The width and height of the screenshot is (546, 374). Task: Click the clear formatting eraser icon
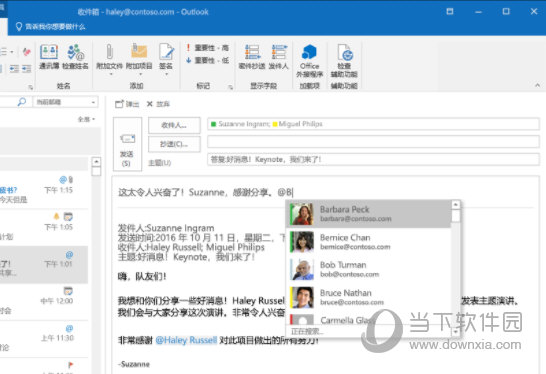point(26,52)
